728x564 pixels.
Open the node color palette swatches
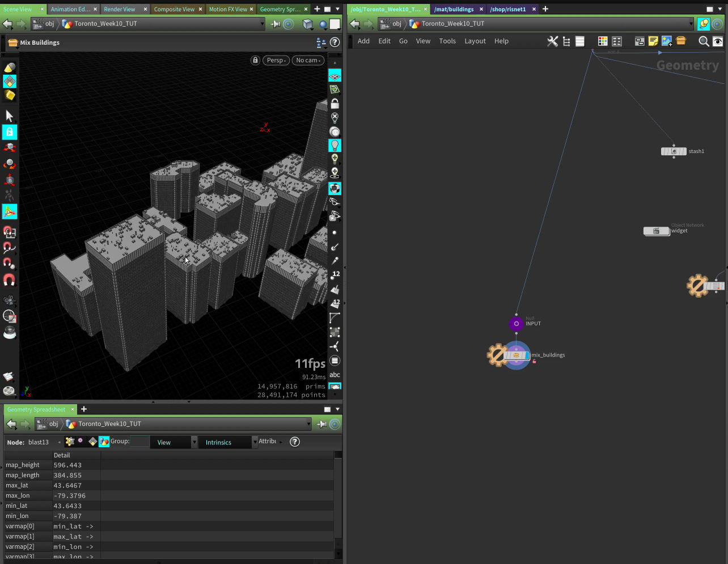602,41
